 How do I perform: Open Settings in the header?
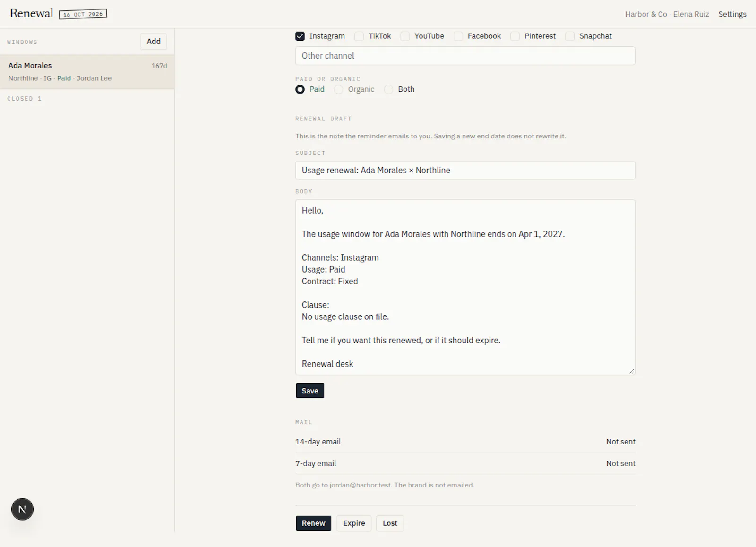(x=732, y=14)
